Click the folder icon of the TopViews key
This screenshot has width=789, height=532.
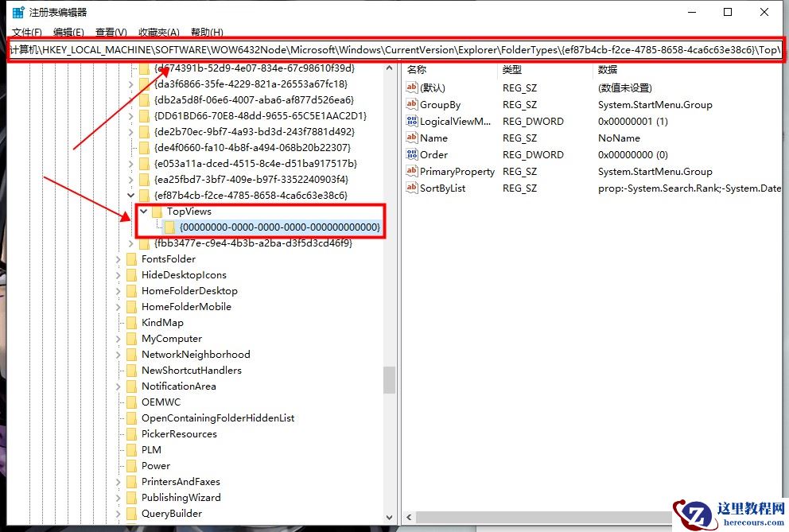pos(157,212)
